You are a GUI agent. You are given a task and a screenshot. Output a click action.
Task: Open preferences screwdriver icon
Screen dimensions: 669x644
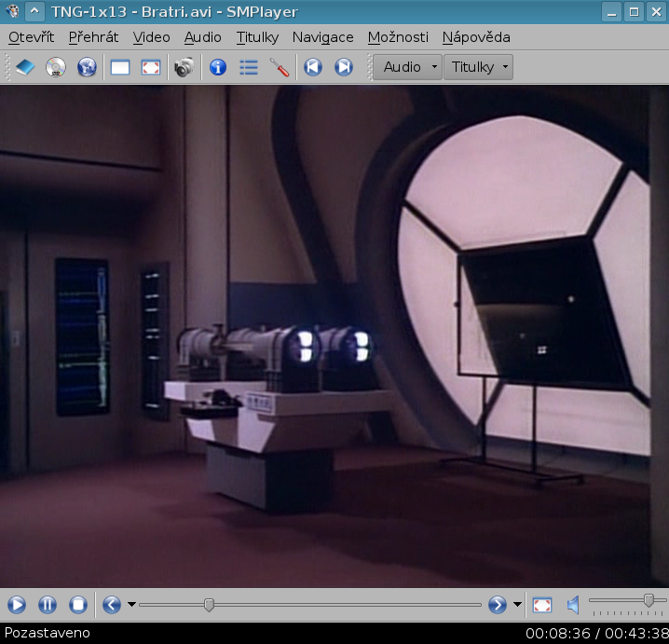[280, 67]
